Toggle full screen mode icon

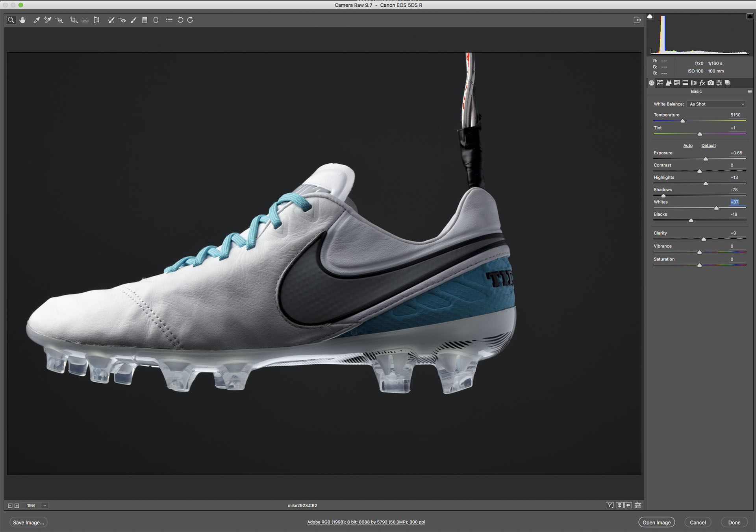[x=637, y=20]
